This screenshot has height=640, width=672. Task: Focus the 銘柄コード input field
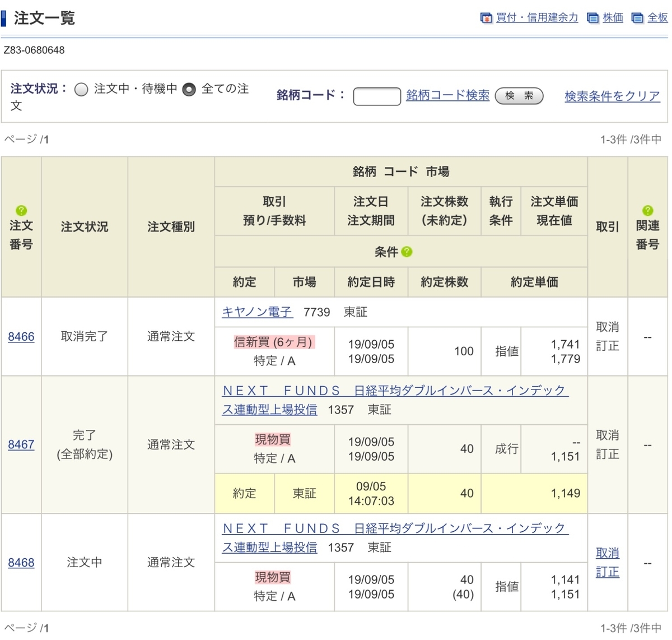[377, 96]
